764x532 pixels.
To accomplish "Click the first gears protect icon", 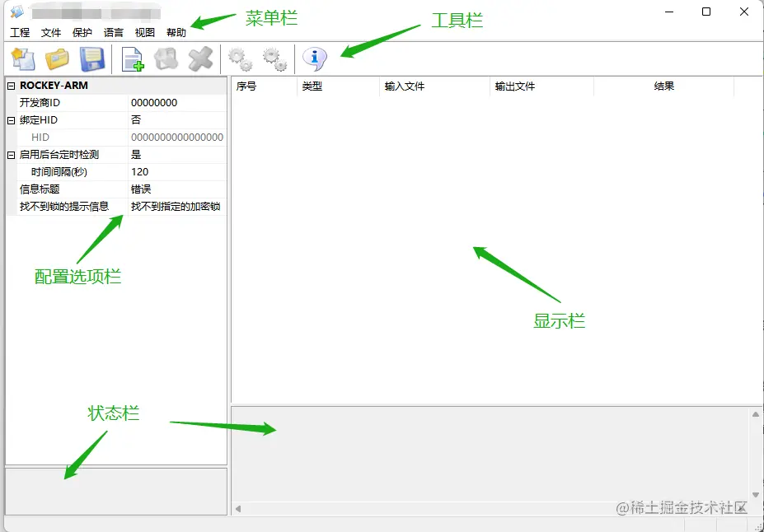I will 240,59.
